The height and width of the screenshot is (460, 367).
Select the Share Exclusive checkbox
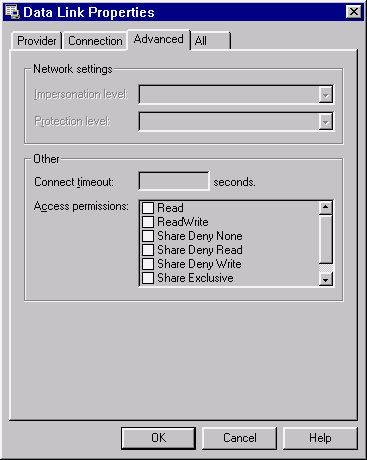(x=148, y=278)
